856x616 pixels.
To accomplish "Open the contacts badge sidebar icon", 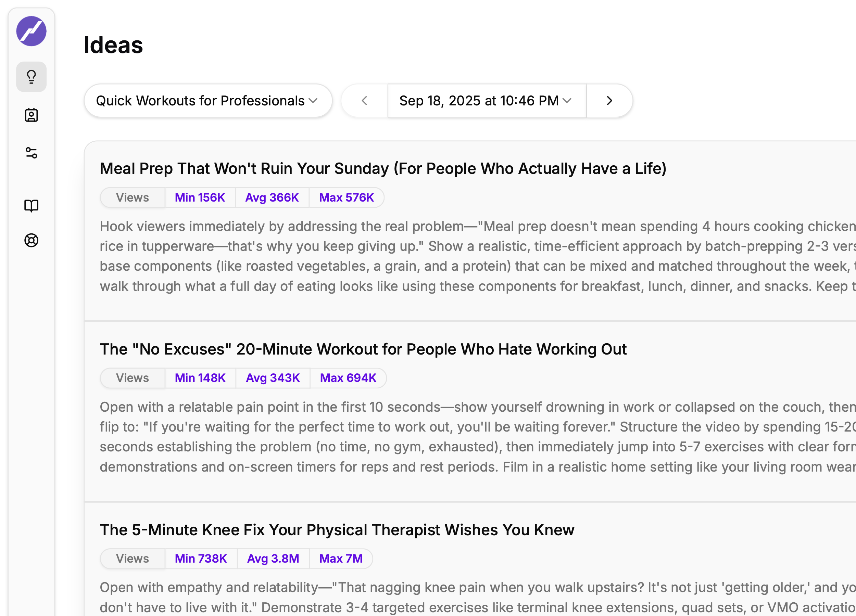I will (31, 115).
